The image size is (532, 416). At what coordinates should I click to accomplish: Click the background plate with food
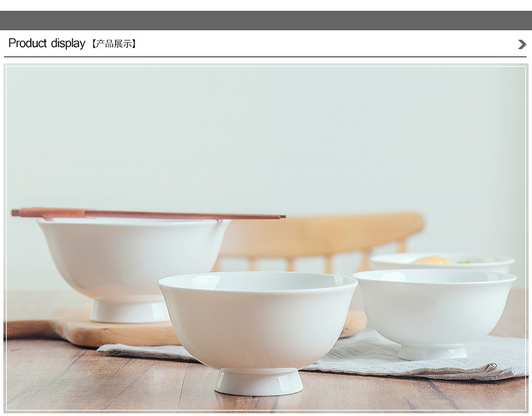(x=442, y=262)
